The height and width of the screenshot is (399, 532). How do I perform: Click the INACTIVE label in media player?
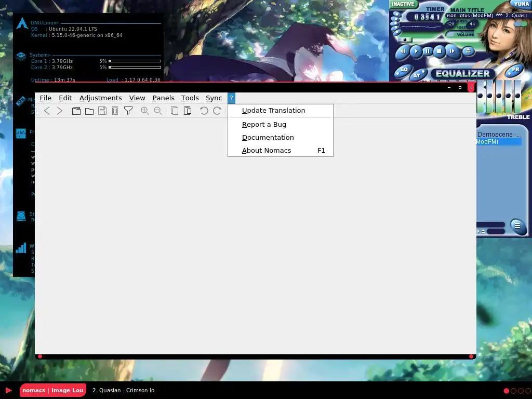403,4
